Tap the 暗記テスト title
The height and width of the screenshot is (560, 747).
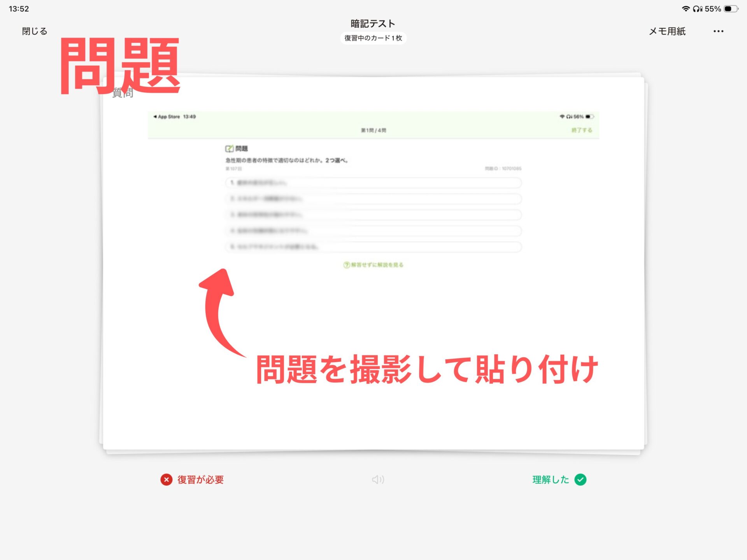pos(373,23)
